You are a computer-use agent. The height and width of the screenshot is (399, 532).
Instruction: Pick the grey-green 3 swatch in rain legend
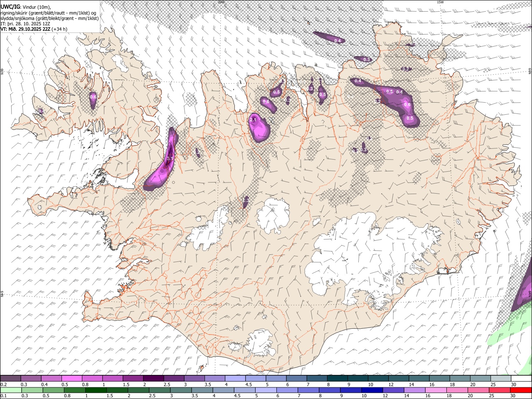click(x=181, y=390)
